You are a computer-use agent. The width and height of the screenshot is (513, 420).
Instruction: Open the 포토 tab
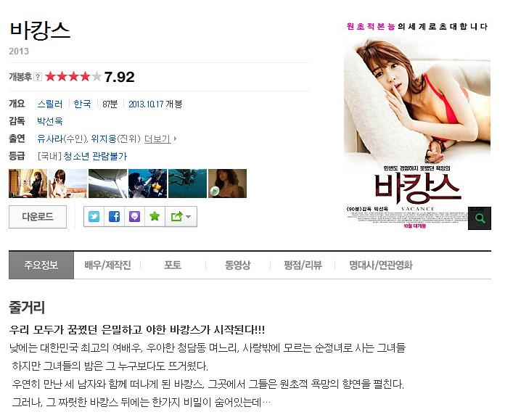(173, 265)
